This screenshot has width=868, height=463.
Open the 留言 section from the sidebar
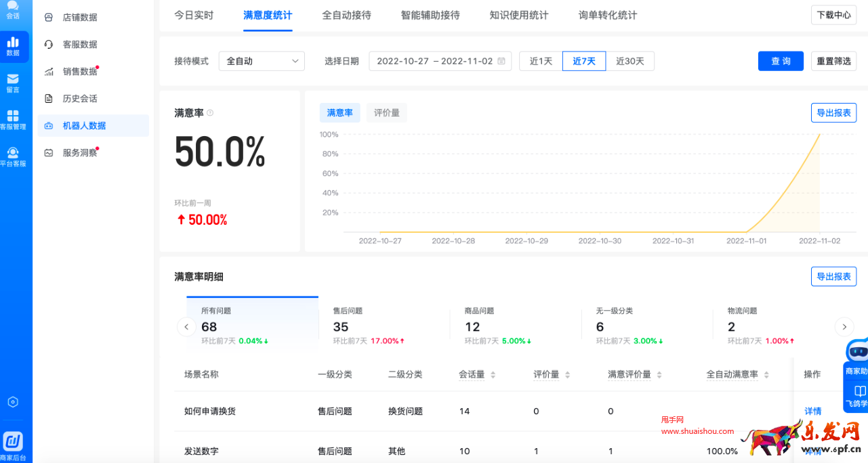tap(15, 82)
